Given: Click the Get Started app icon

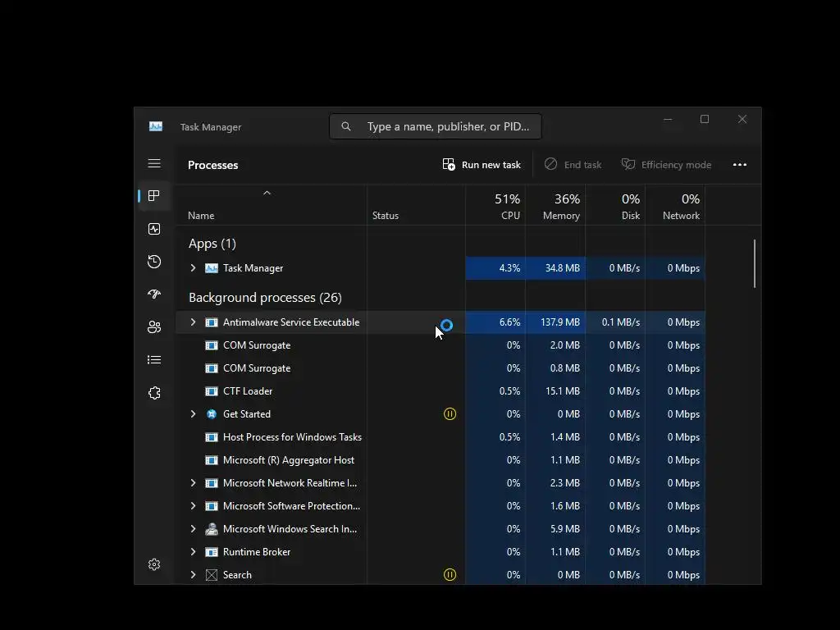Looking at the screenshot, I should tap(212, 413).
